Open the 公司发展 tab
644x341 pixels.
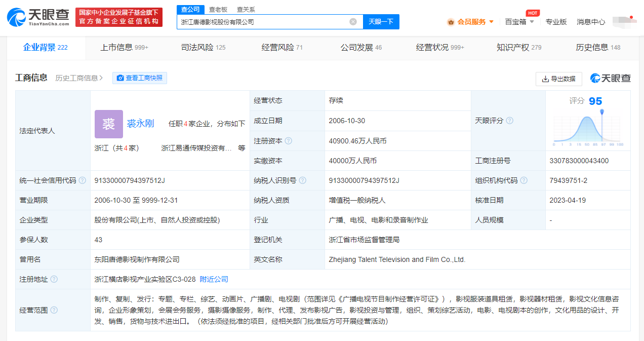pyautogui.click(x=361, y=48)
